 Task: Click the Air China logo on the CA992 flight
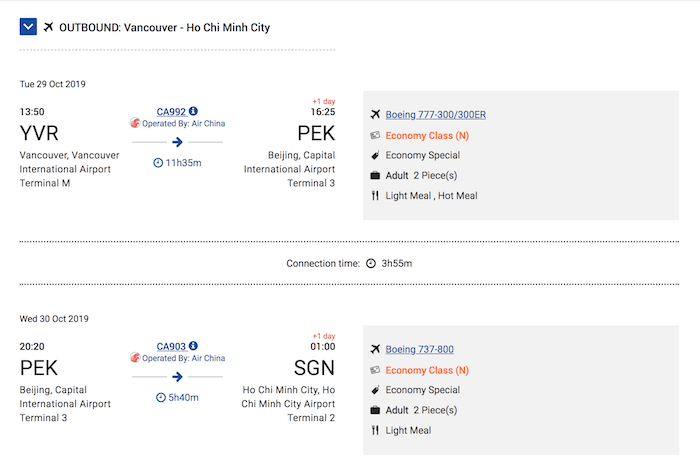(135, 123)
